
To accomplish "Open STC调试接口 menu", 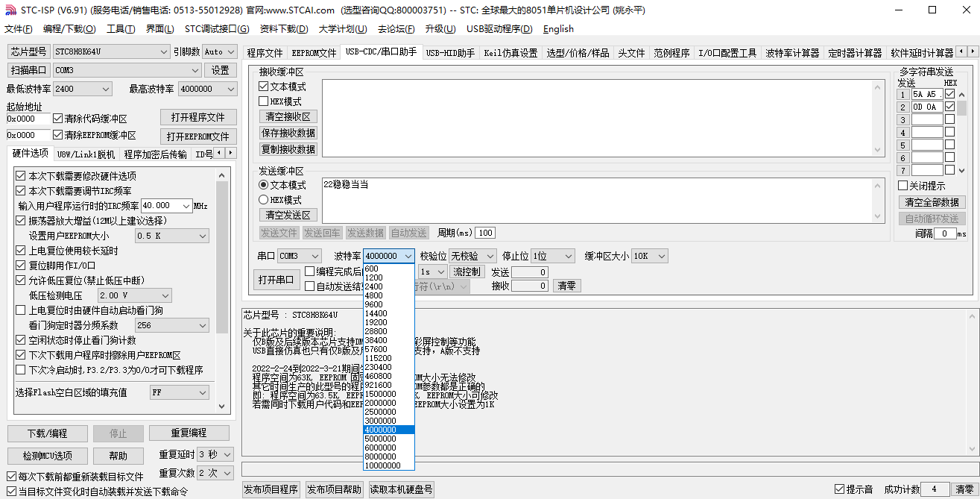I will tap(217, 29).
